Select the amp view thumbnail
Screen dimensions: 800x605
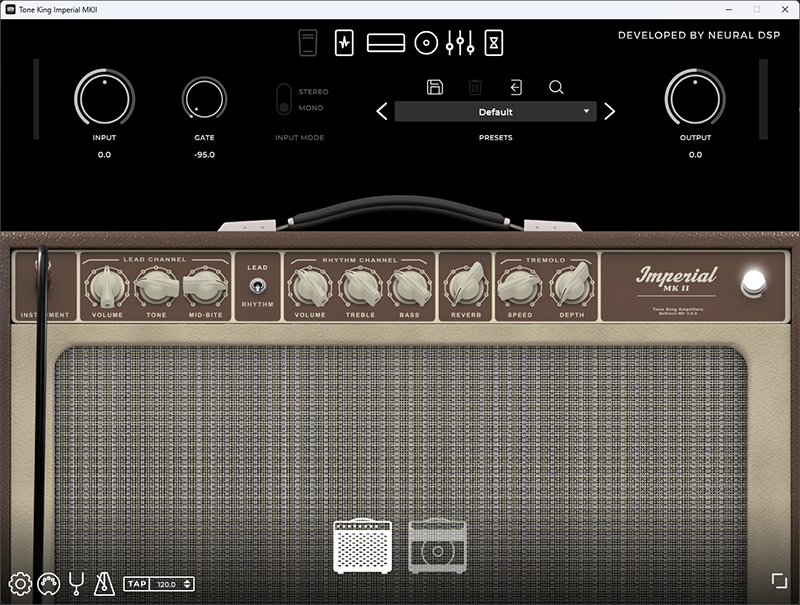363,546
